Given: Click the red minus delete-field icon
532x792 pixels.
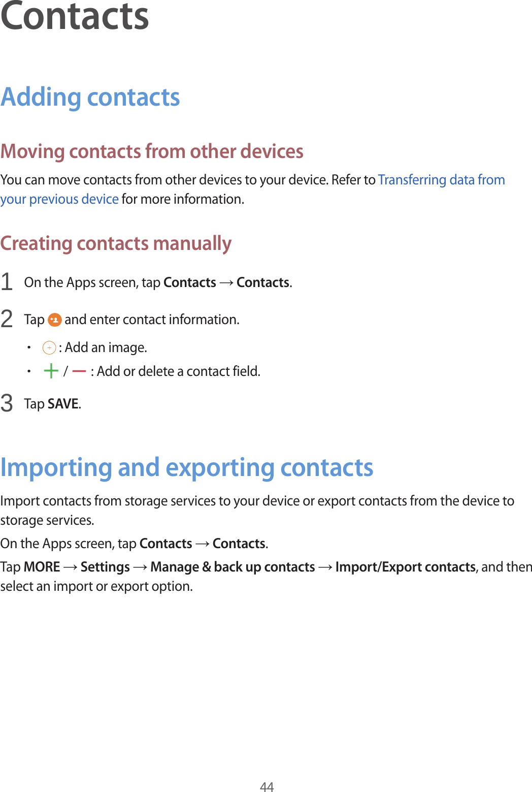Looking at the screenshot, I should click(79, 371).
